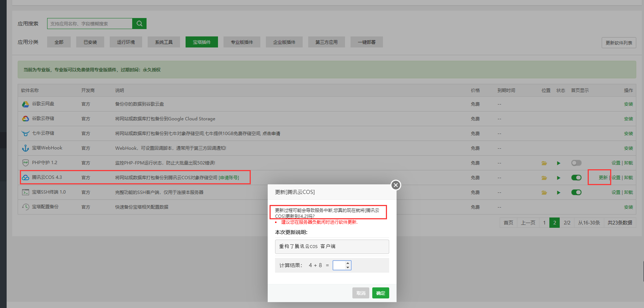Go to page 1 in pagination
Screen dimensions: 644x308
544,223
